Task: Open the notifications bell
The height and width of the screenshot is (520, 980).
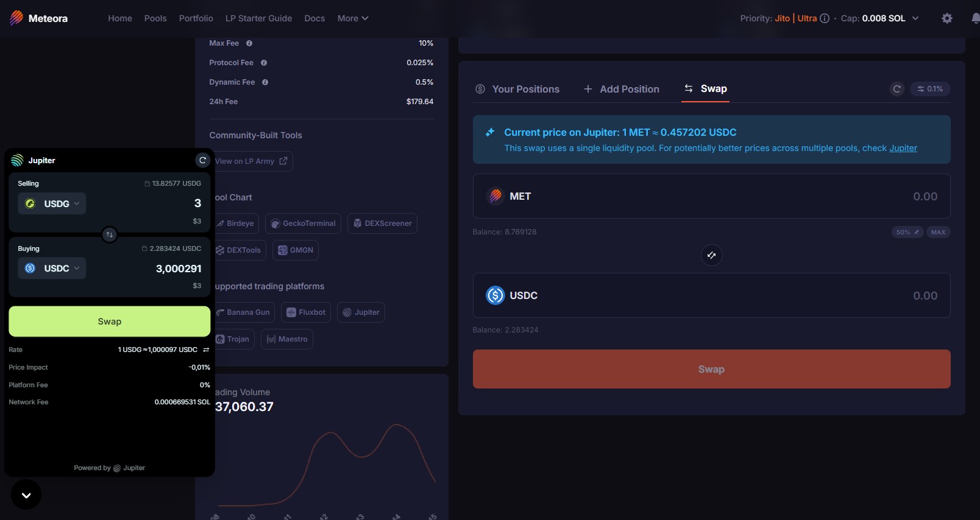Action: (975, 18)
